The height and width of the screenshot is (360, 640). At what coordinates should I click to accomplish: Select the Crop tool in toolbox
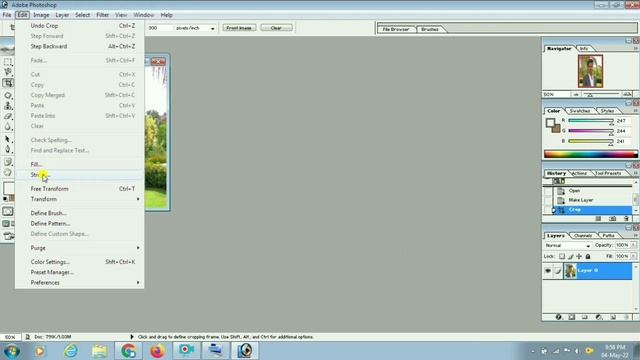[x=8, y=83]
